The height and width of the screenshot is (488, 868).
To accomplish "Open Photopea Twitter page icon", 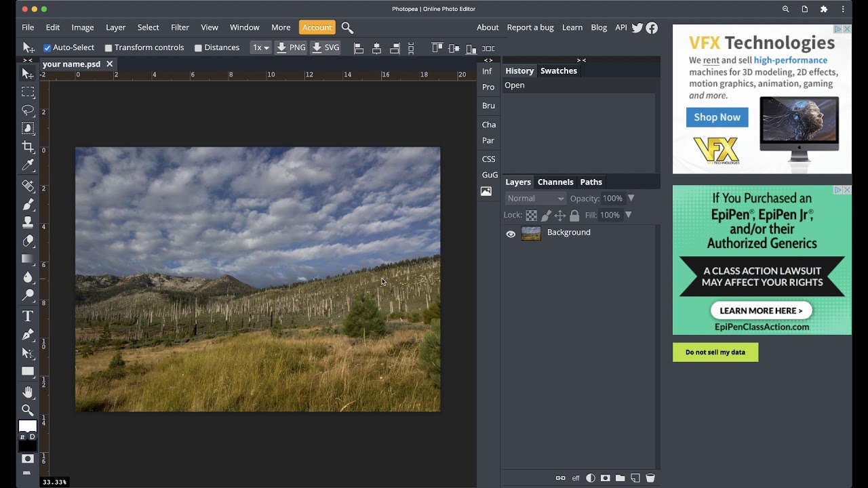I will 637,28.
